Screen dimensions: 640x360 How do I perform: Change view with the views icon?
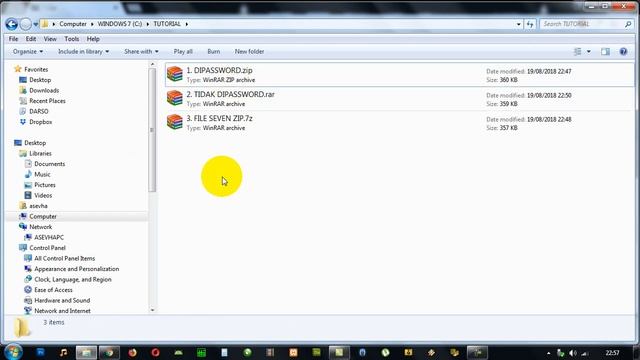tap(578, 51)
